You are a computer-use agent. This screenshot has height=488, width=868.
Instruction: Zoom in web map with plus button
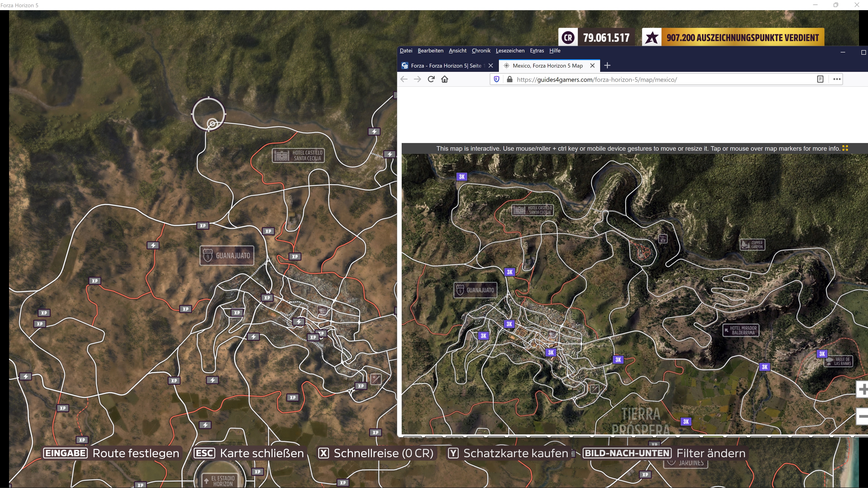pyautogui.click(x=863, y=389)
